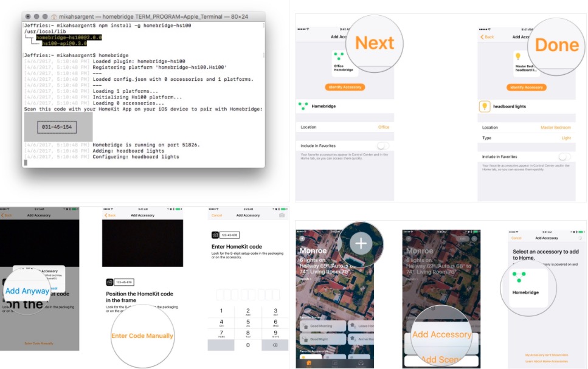Image resolution: width=588 pixels, height=369 pixels.
Task: Click Identify Accessory under Office Homebridge tile
Action: pyautogui.click(x=345, y=87)
